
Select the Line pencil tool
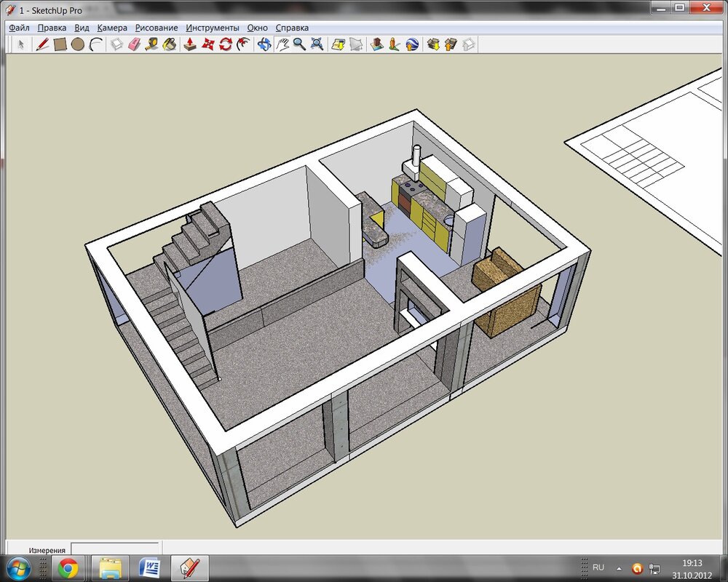point(42,44)
